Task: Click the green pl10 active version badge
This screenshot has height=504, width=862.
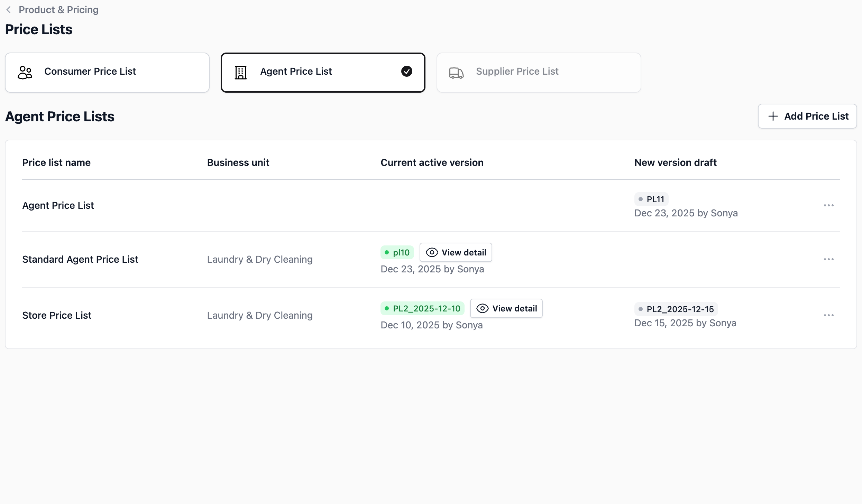Action: (x=397, y=252)
